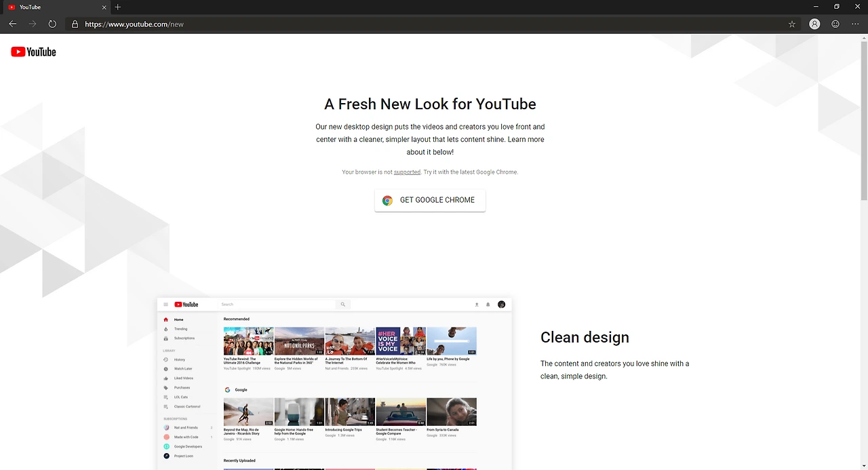Close the YouTube tab

tap(104, 7)
